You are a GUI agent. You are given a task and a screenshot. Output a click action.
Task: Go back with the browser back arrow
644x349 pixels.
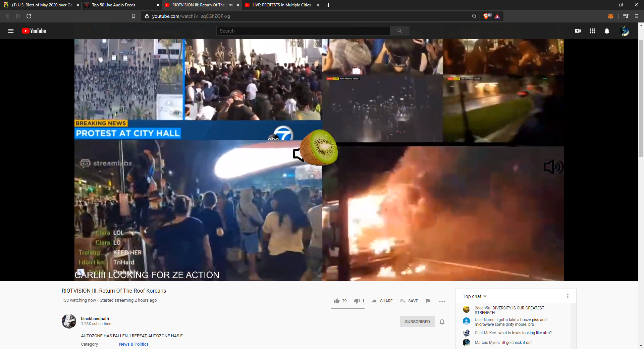[x=7, y=16]
